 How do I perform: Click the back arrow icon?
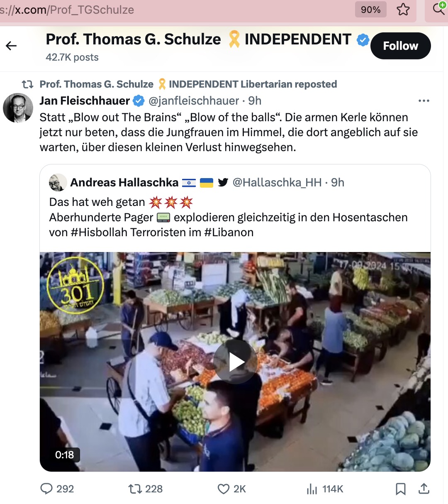click(11, 46)
